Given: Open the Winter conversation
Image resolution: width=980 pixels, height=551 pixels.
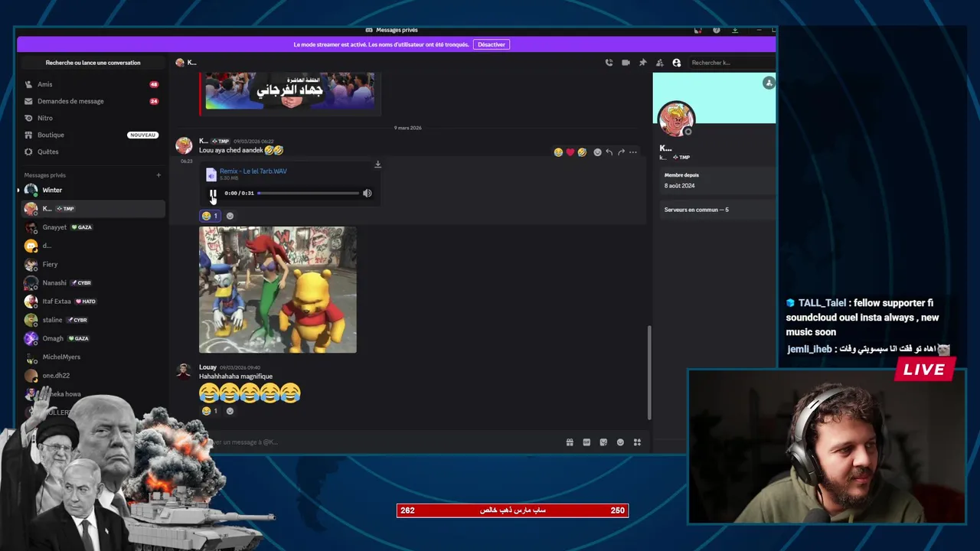Looking at the screenshot, I should 93,190.
